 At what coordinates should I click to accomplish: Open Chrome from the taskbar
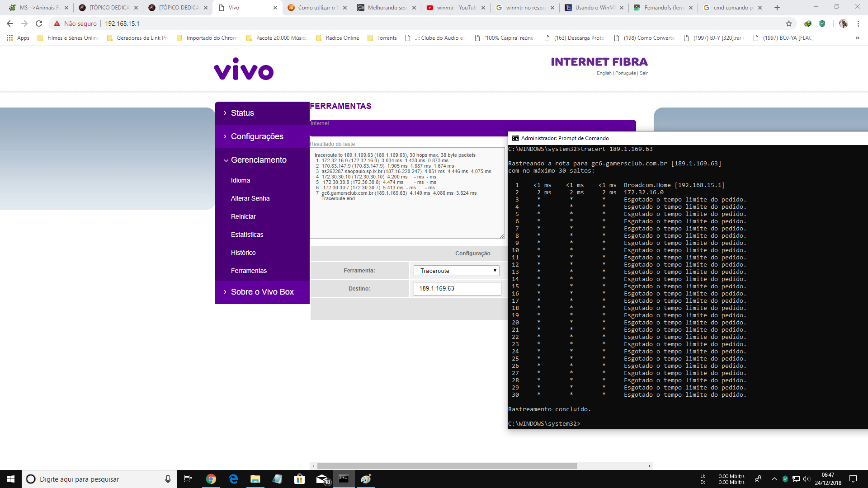point(211,479)
